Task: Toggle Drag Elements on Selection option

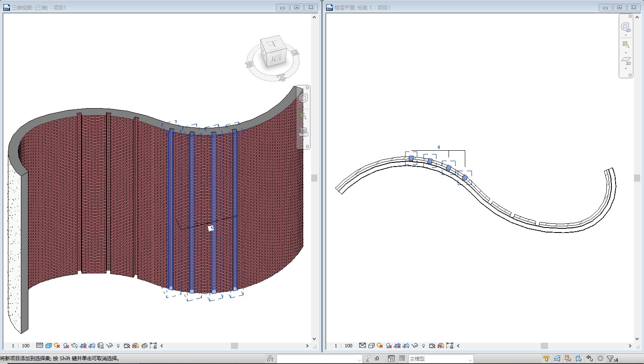Action: (590, 359)
